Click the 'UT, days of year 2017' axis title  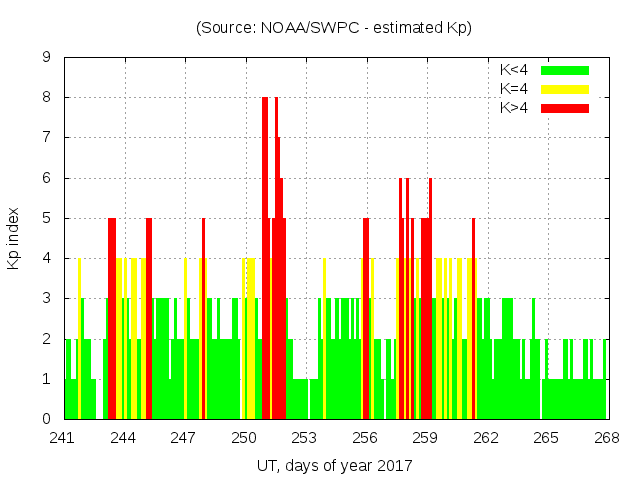(333, 465)
